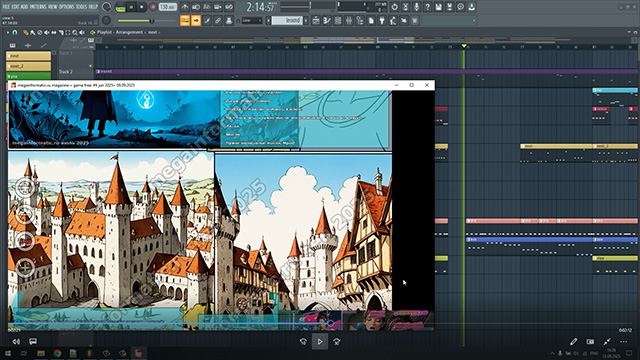Click the microphone recording icon
The width and height of the screenshot is (640, 360).
point(416,7)
